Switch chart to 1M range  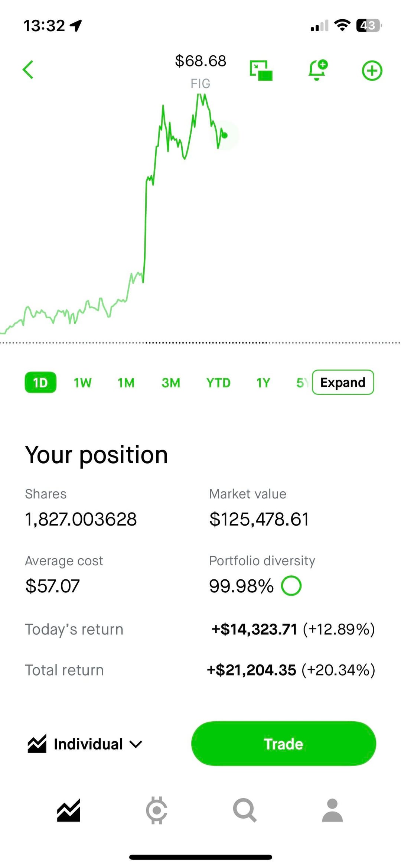click(x=126, y=383)
